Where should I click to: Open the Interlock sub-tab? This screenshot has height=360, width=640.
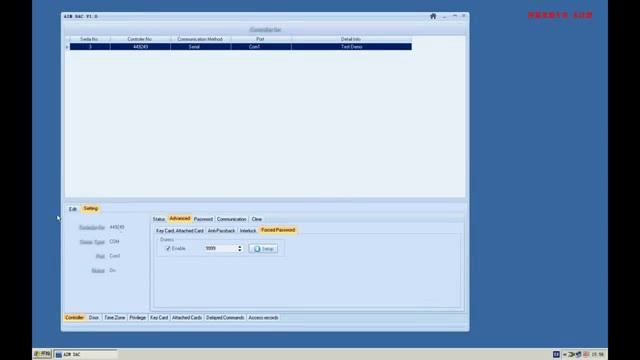[248, 231]
